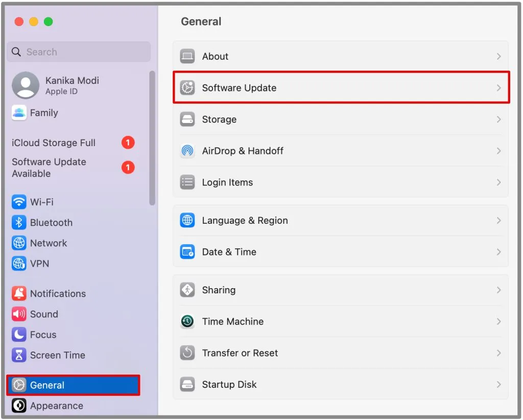Screen dimensions: 523x420
Task: Expand the Sharing row chevron
Action: [498, 290]
